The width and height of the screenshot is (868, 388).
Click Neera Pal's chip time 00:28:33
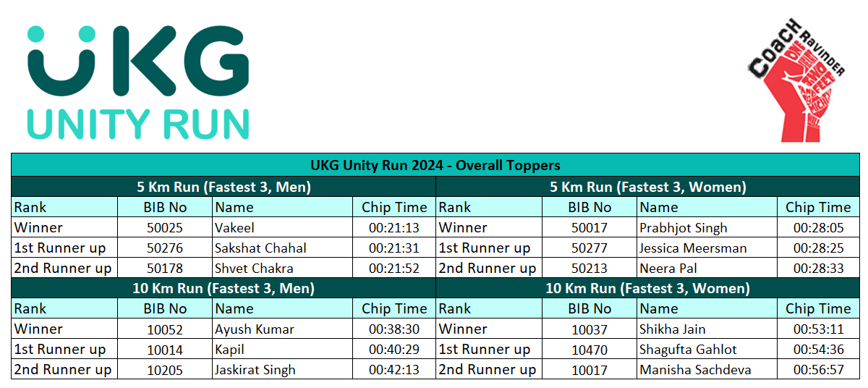pos(818,268)
